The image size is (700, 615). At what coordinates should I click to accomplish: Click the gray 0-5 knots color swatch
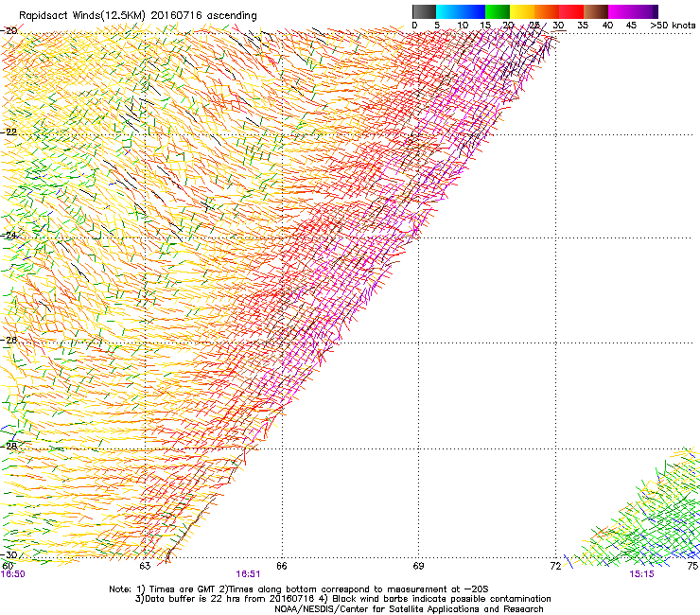[424, 11]
